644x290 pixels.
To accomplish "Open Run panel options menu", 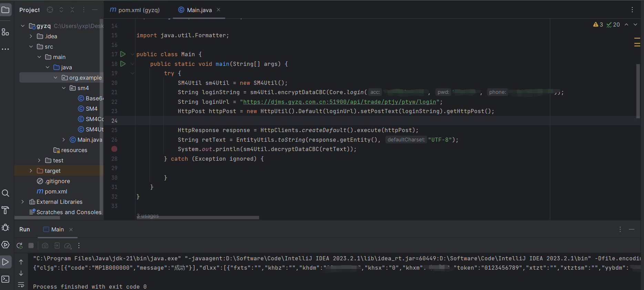I will coord(620,229).
